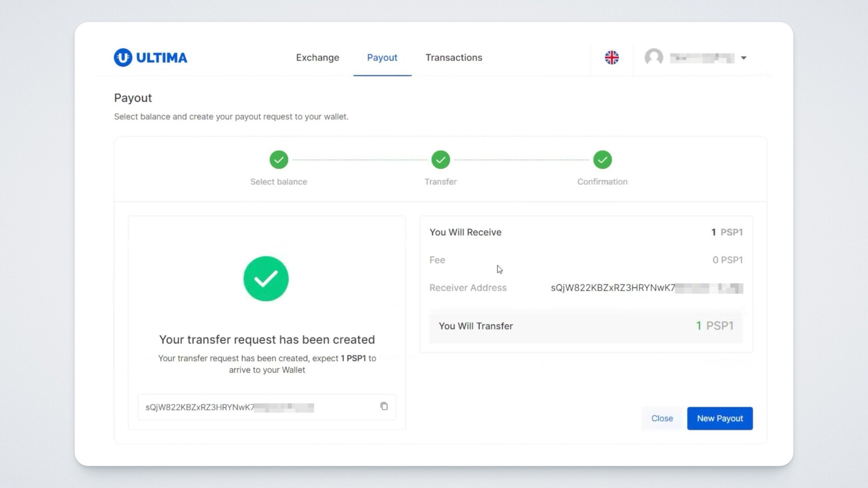
Task: Click the Ultima logo icon
Action: (x=123, y=57)
